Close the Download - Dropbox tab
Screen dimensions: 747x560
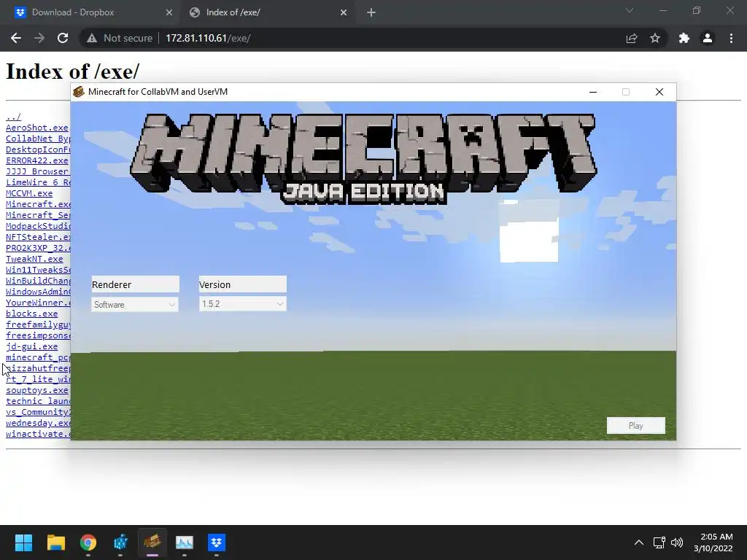point(169,13)
